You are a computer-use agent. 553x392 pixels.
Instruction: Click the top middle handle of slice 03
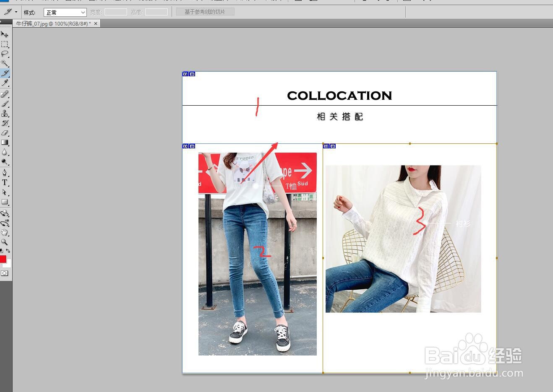coord(410,143)
